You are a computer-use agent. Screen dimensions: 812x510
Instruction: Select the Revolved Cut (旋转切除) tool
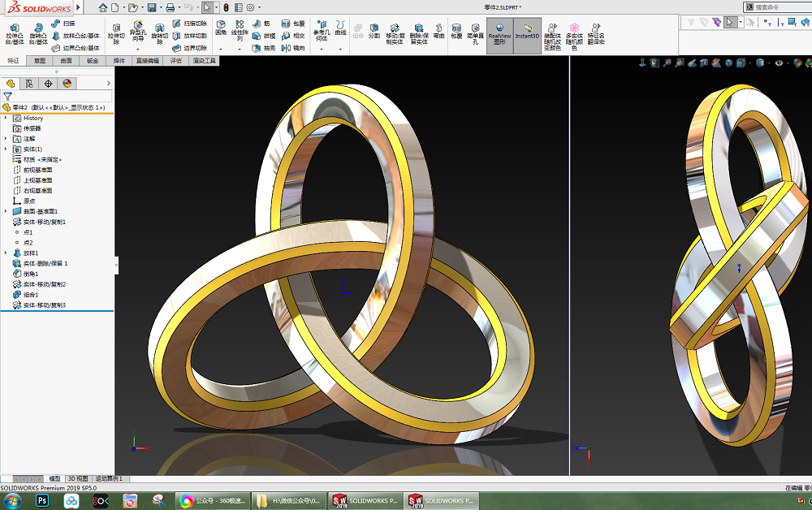pyautogui.click(x=159, y=34)
